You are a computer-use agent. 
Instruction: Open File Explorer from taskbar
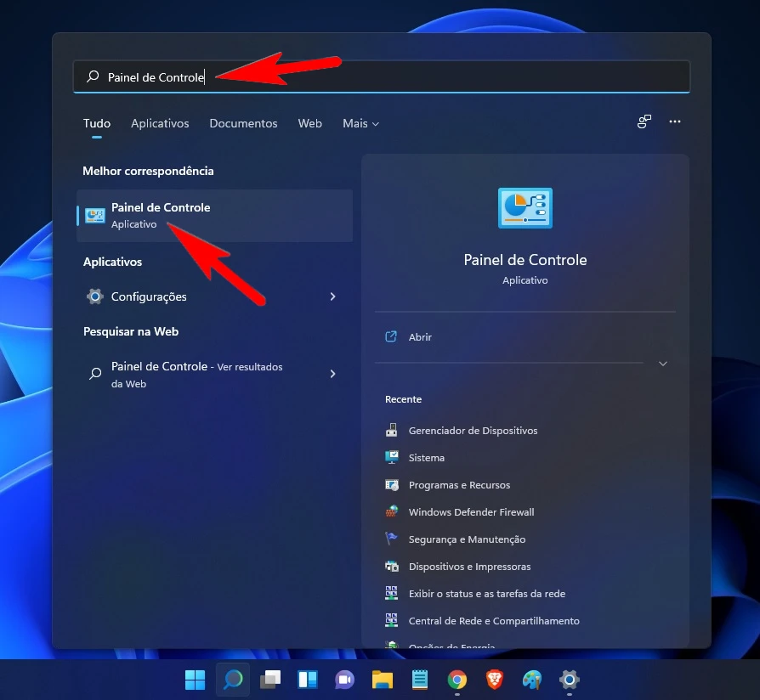382,680
